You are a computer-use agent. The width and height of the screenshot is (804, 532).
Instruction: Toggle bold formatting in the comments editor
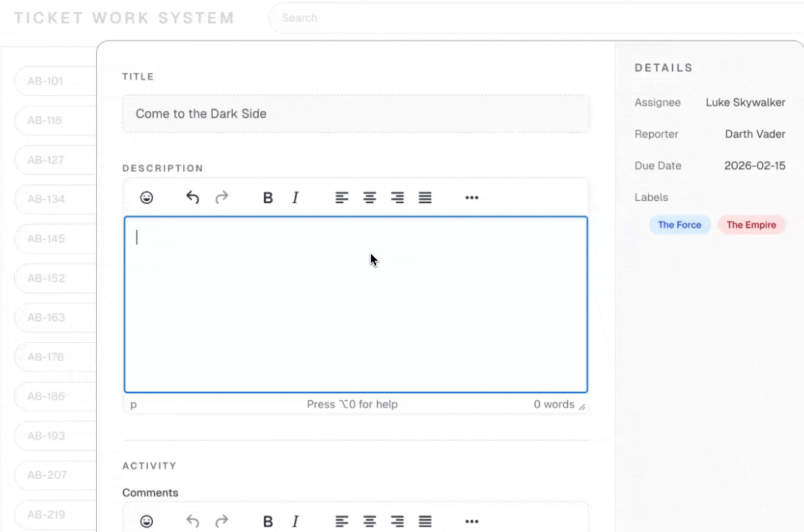pyautogui.click(x=268, y=521)
